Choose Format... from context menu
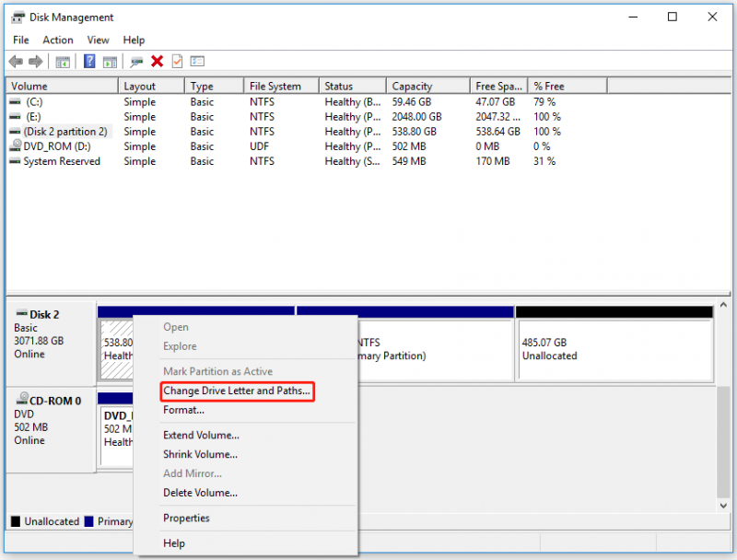Screen dimensions: 737x560 (183, 410)
